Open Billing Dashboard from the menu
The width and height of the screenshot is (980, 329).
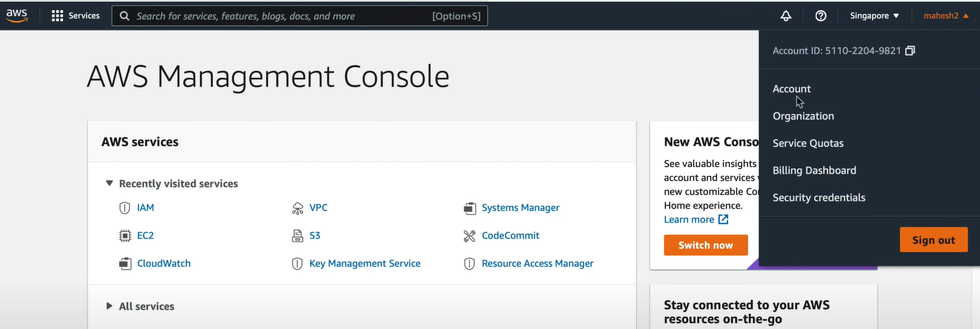click(814, 170)
